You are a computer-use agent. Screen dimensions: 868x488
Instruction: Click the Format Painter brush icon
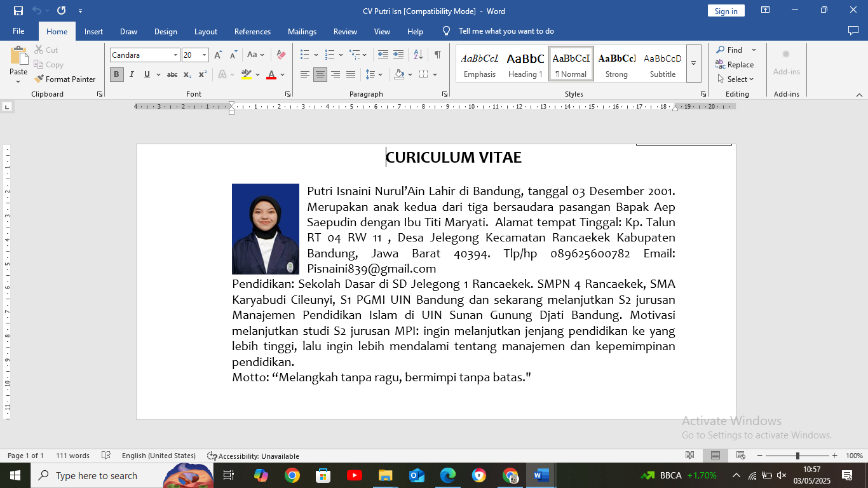[39, 79]
